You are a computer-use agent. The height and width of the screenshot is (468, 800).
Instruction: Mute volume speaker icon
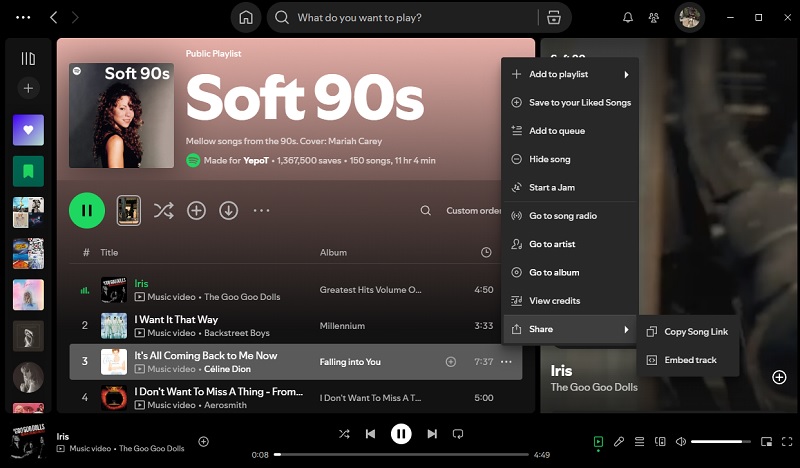coord(681,441)
